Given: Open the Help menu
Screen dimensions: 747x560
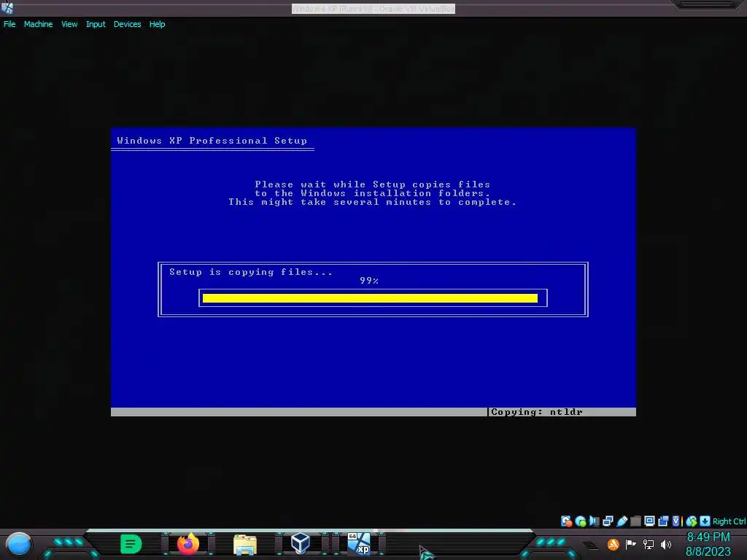Looking at the screenshot, I should coord(158,24).
